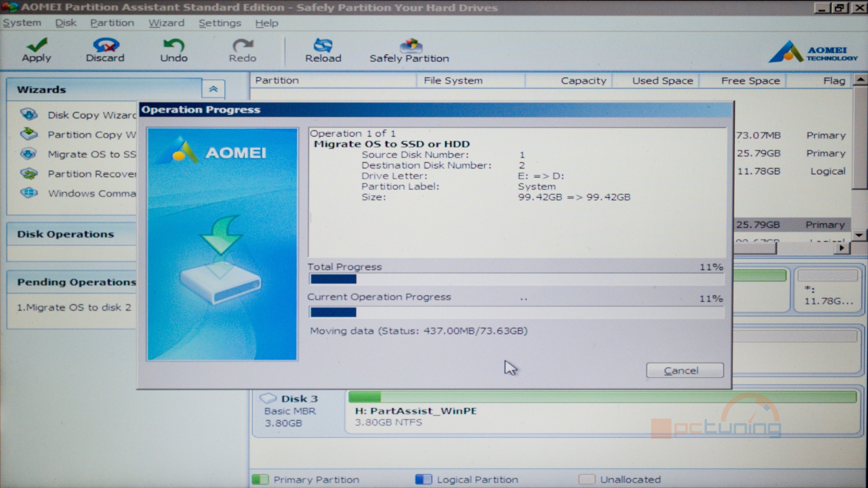Select pending operation Migrate OS to disk 2
The height and width of the screenshot is (488, 868).
coord(74,307)
